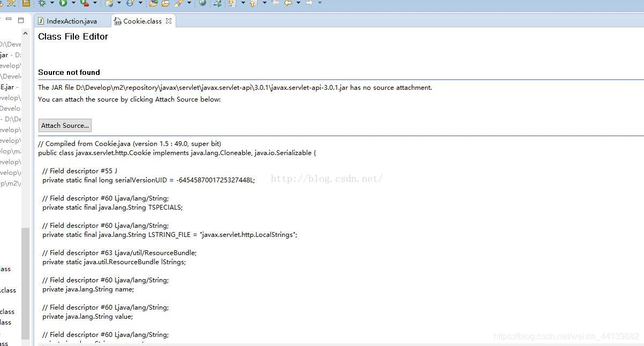Open the Back history dropdown arrow

point(298,3)
